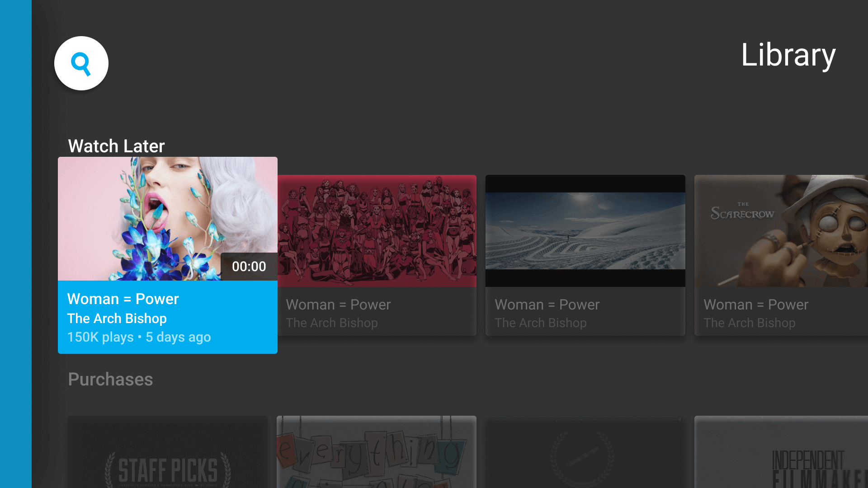
Task: Play the focused flower-face video thumbnail
Action: (x=168, y=219)
